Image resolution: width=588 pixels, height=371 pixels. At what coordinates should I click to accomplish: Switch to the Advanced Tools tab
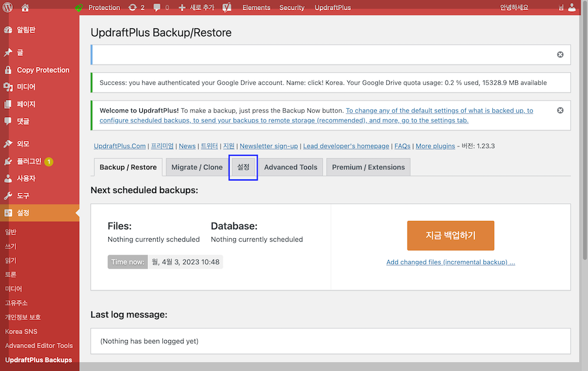click(x=290, y=167)
